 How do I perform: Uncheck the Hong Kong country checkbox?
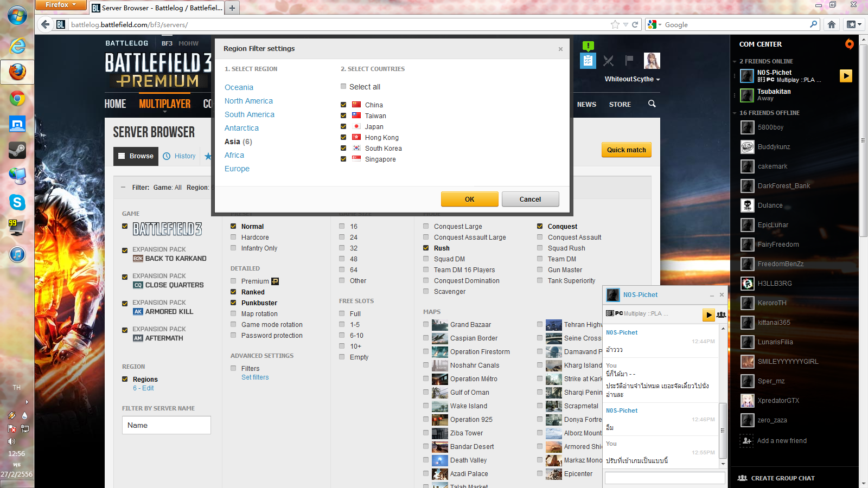point(343,137)
